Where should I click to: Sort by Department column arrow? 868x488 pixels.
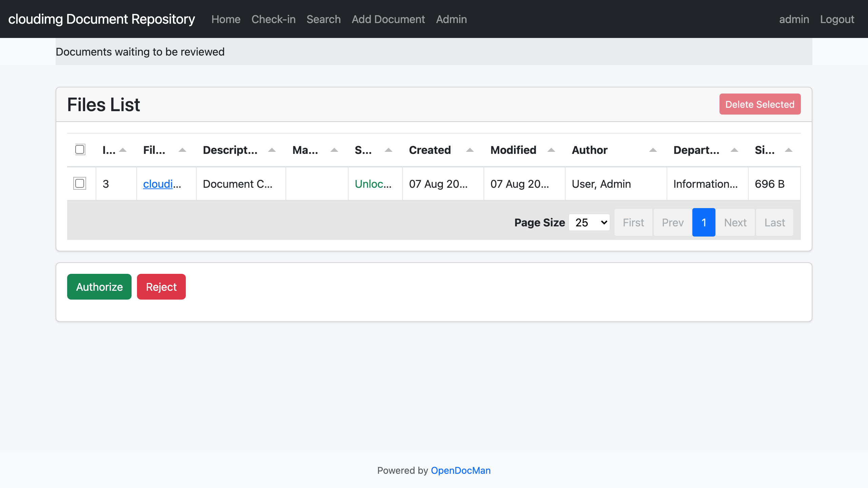click(734, 150)
